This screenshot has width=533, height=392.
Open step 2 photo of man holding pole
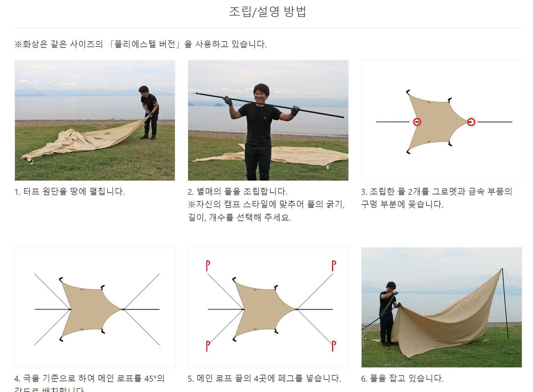click(x=268, y=120)
